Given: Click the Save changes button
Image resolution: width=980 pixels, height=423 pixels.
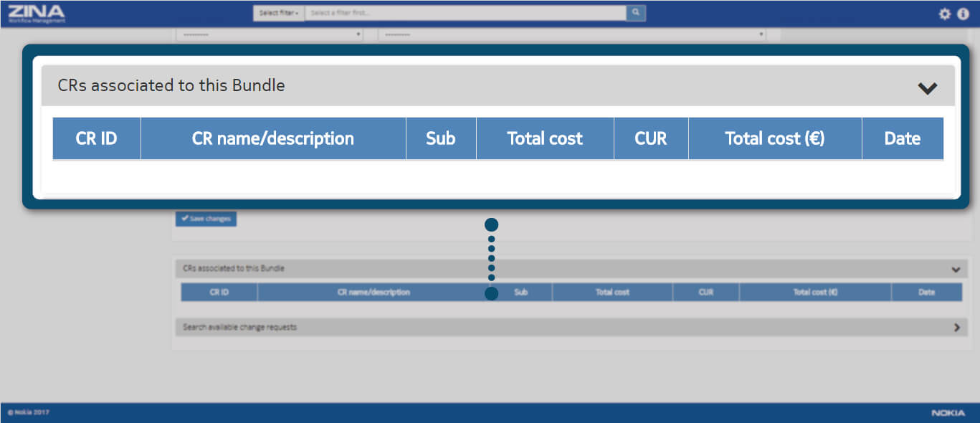Looking at the screenshot, I should coord(206,219).
